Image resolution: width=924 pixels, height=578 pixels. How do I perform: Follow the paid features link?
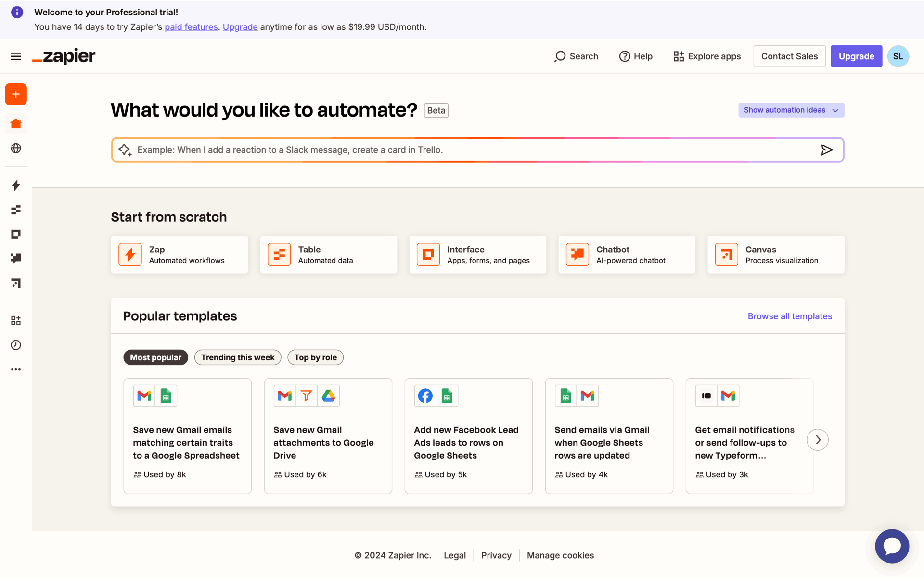coord(191,27)
